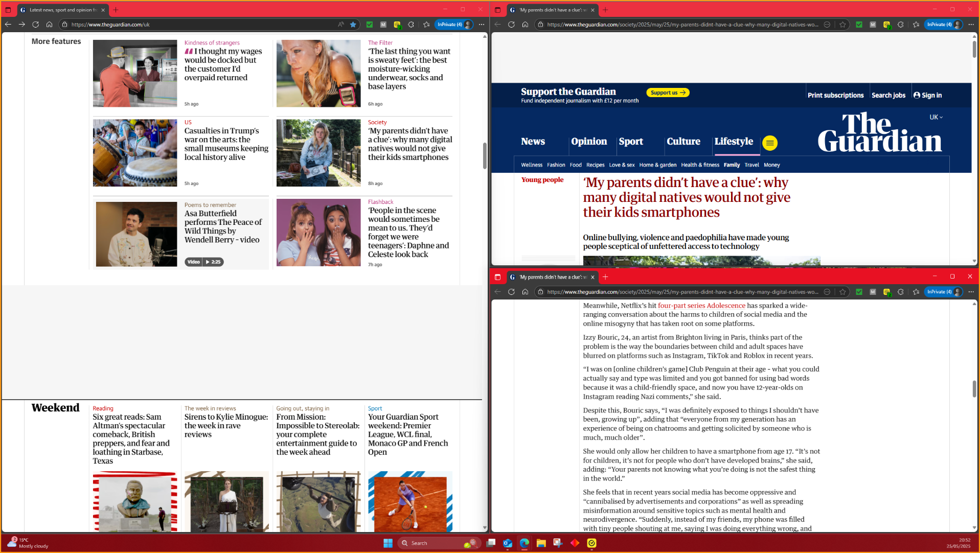Open 'Casualties in Trump's war on the arts' article

[x=226, y=144]
